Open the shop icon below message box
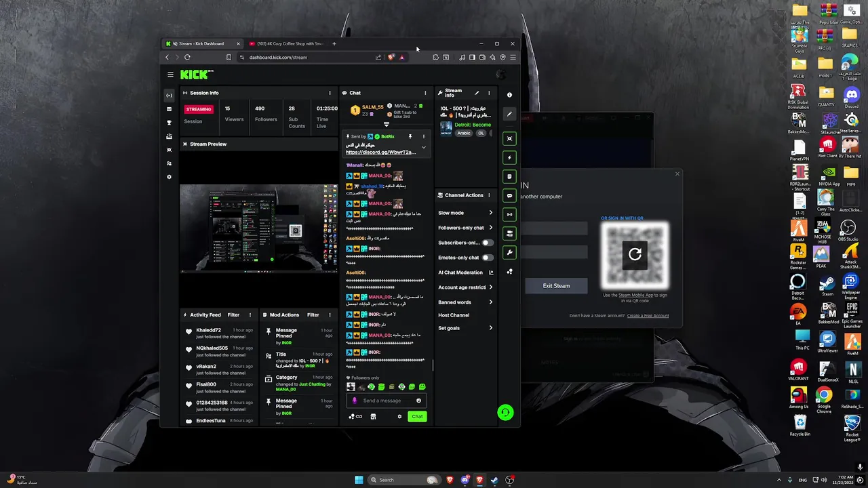868x488 pixels. [373, 417]
